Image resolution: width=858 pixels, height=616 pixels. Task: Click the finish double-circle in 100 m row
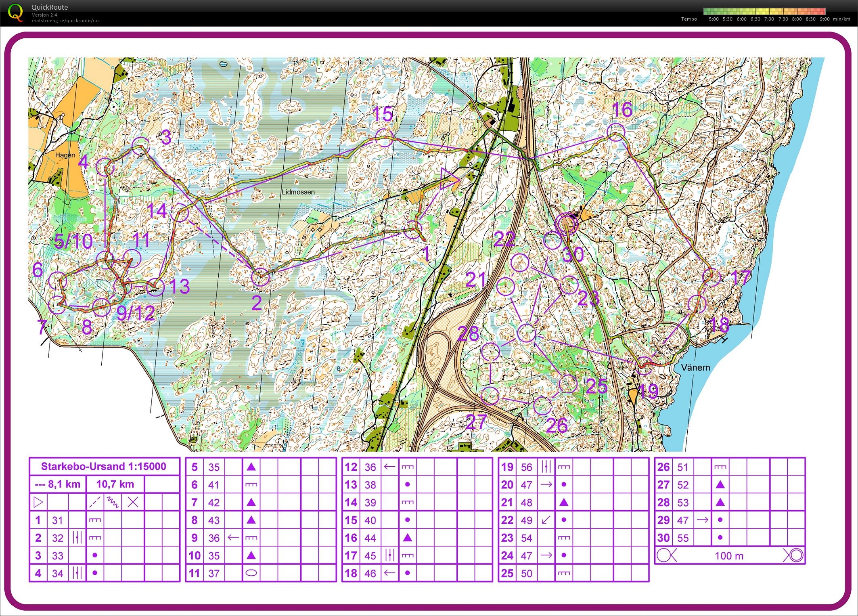[795, 555]
